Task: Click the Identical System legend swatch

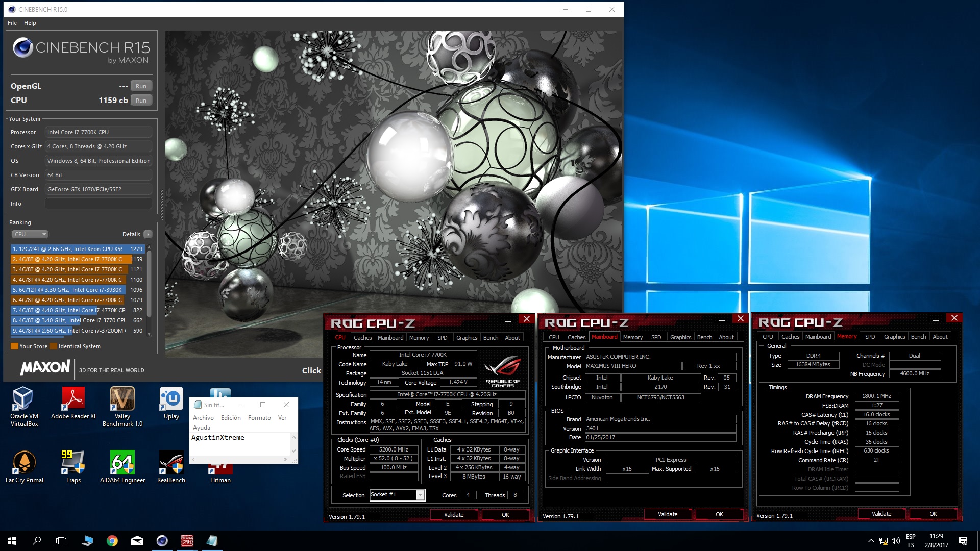Action: (53, 346)
